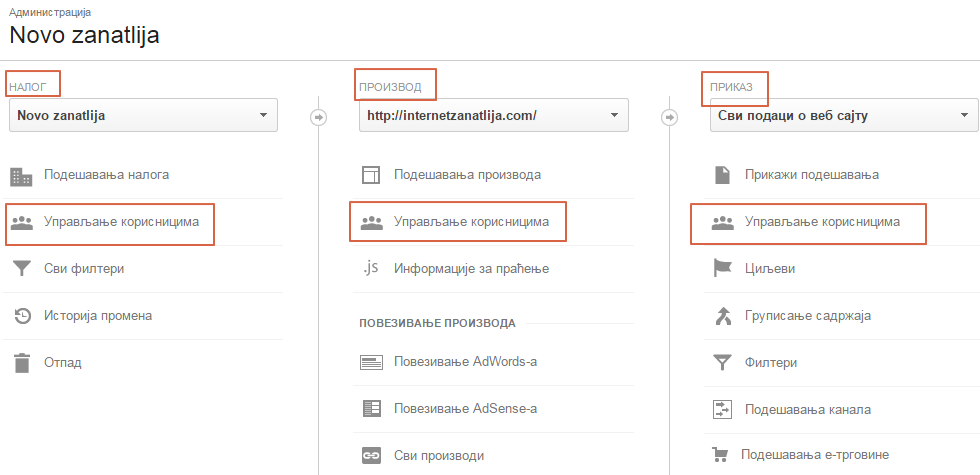Click the Подешавања канала icon
The height and width of the screenshot is (475, 980).
(x=722, y=409)
